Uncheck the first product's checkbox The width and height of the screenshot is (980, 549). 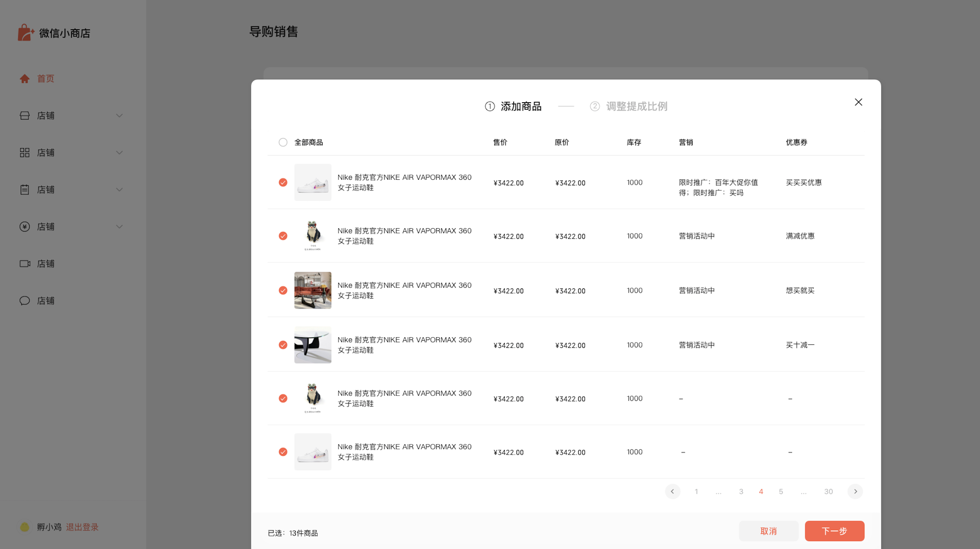[x=283, y=182]
